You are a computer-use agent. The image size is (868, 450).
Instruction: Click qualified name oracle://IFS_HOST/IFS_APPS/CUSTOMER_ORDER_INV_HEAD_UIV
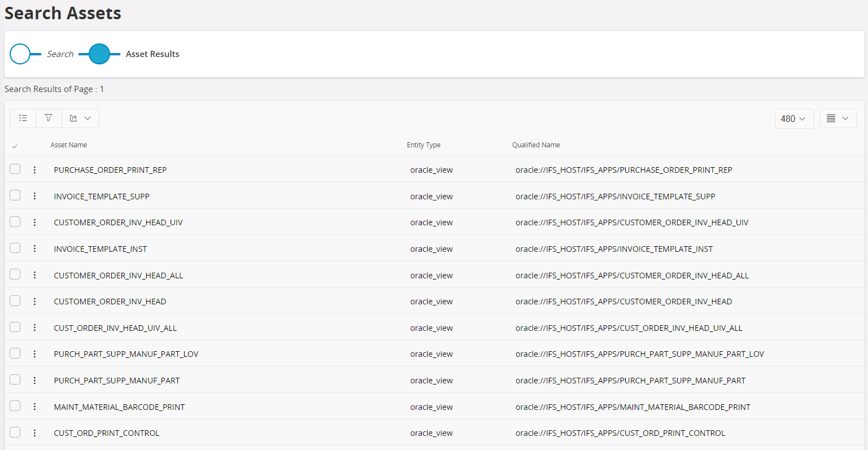pos(632,222)
